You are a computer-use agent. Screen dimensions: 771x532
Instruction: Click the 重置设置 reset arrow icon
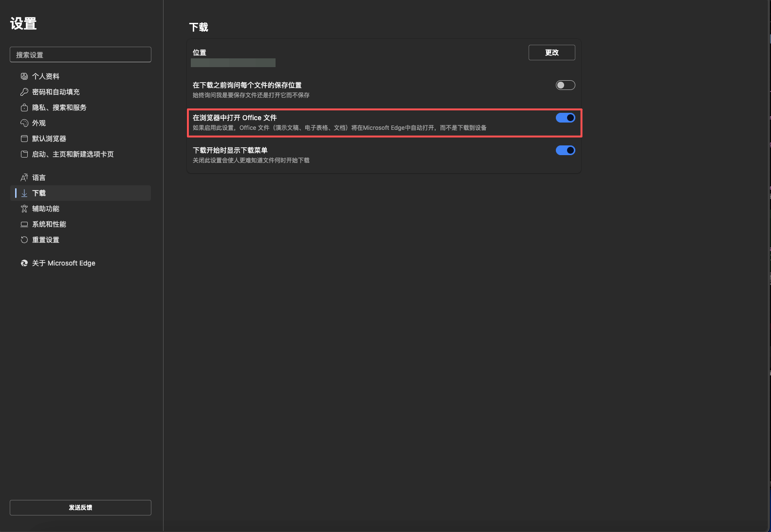tap(24, 240)
